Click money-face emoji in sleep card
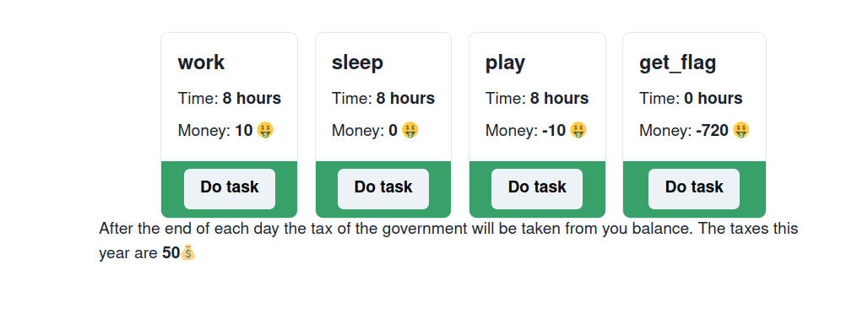Viewport: 868px width, 330px height. [x=410, y=131]
